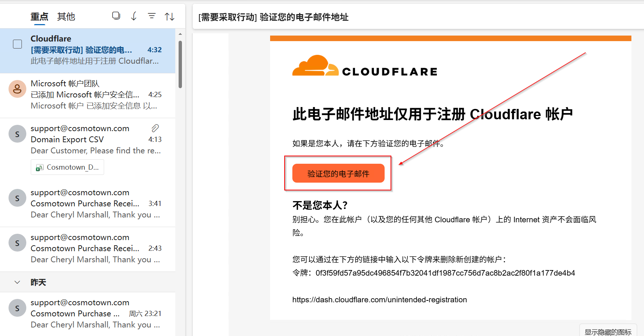644x336 pixels.
Task: Click the avatar on the 2:43 Cosmotown email
Action: click(x=17, y=243)
